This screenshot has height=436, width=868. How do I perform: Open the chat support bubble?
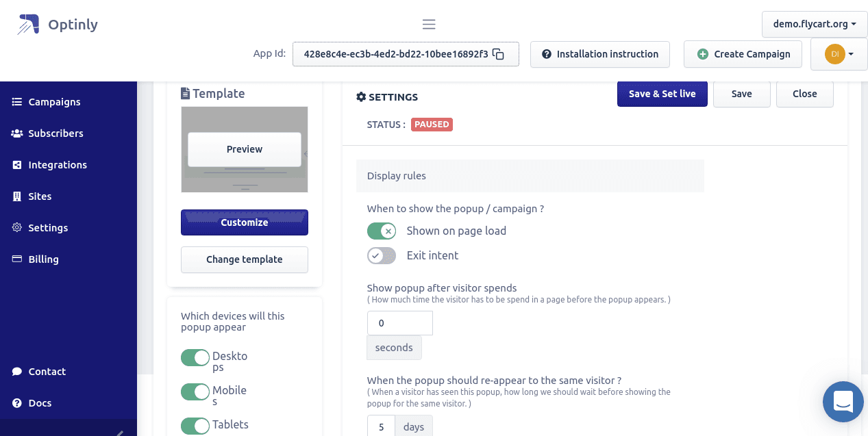pyautogui.click(x=843, y=402)
